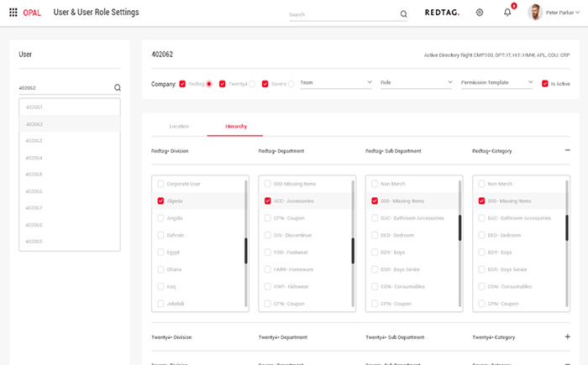
Task: Collapse Redtag+ hierarchy section minus icon
Action: [x=568, y=150]
